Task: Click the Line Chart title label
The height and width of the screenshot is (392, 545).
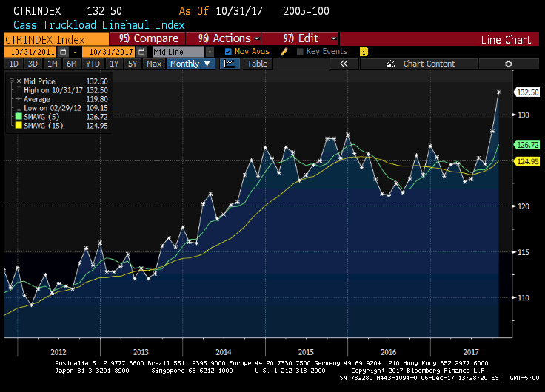Action: pyautogui.click(x=506, y=40)
